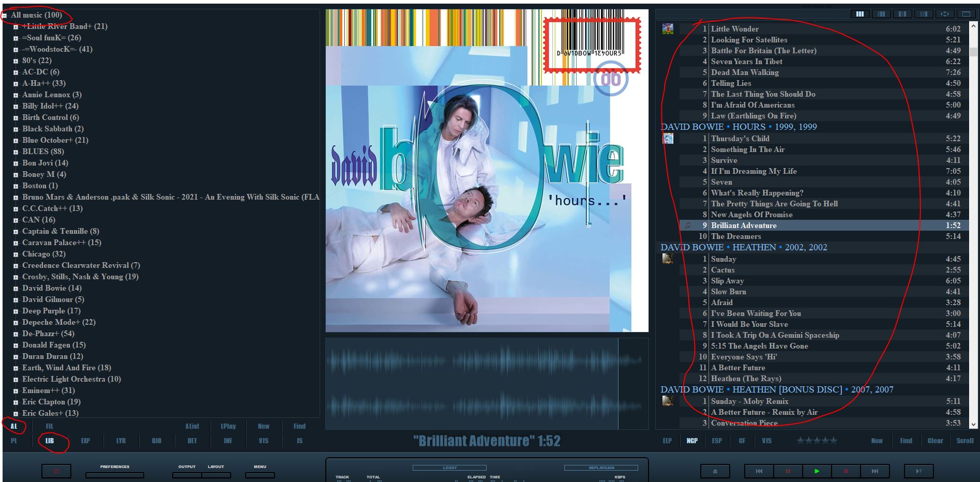
Task: Expand the Deep Purple node
Action: click(x=16, y=311)
